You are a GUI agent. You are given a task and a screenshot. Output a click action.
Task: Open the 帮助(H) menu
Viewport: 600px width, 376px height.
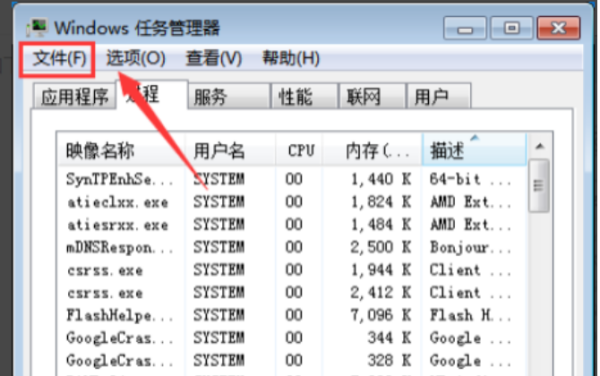[291, 59]
